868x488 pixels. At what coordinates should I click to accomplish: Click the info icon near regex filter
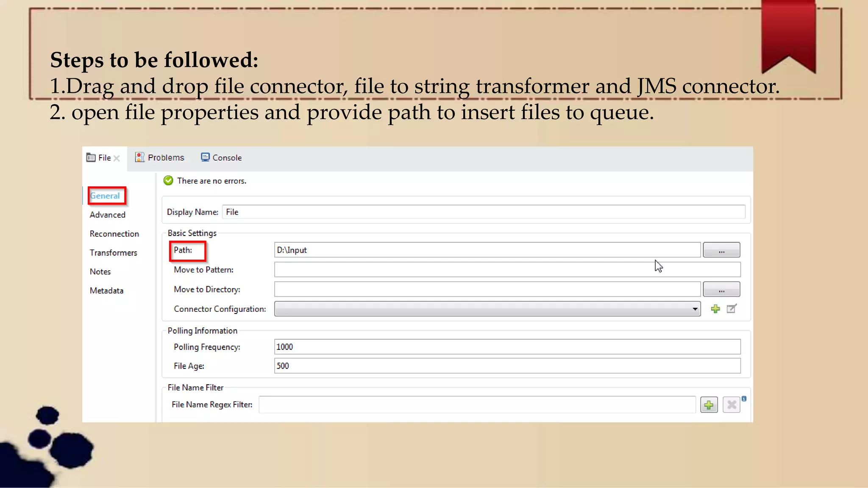(x=744, y=399)
